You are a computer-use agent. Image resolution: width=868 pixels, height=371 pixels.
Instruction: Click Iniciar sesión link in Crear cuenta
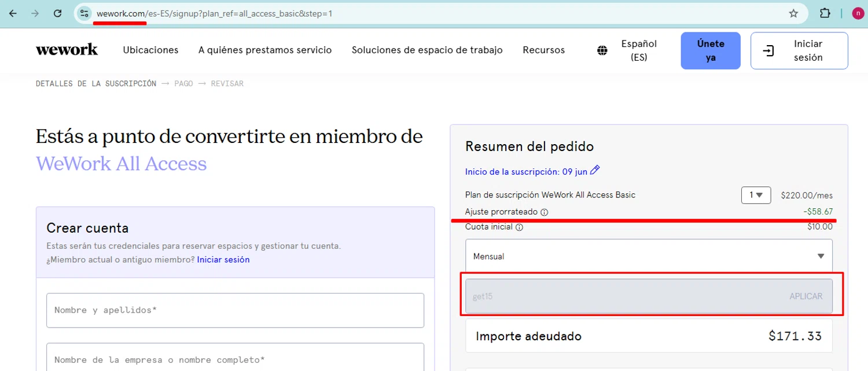pos(223,260)
